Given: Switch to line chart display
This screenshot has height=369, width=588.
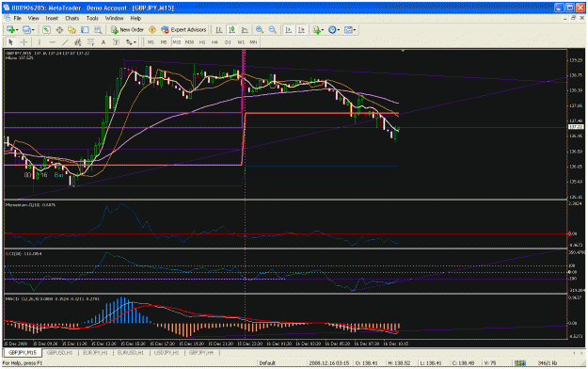Looking at the screenshot, I should pos(245,30).
